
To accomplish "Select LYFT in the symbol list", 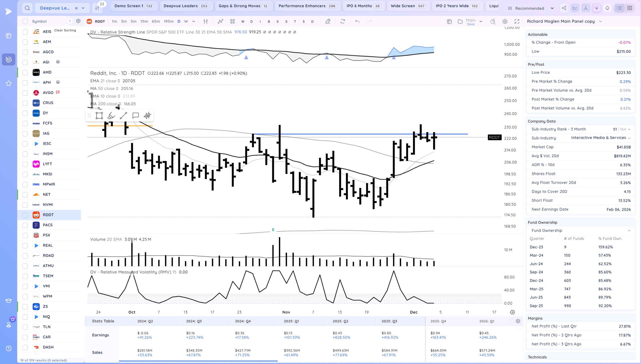I will pos(47,164).
